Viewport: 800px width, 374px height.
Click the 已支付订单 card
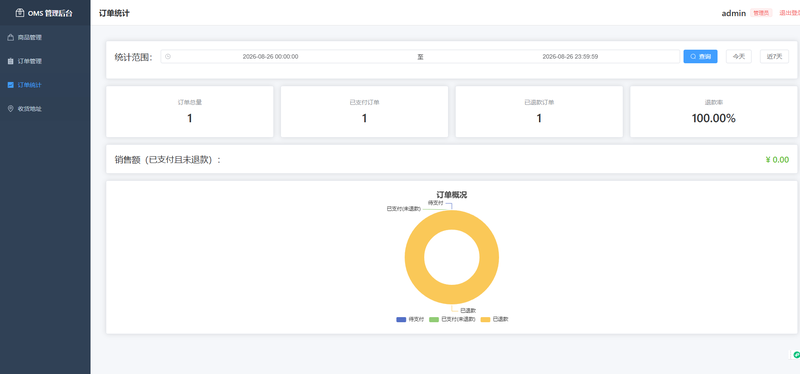point(364,111)
